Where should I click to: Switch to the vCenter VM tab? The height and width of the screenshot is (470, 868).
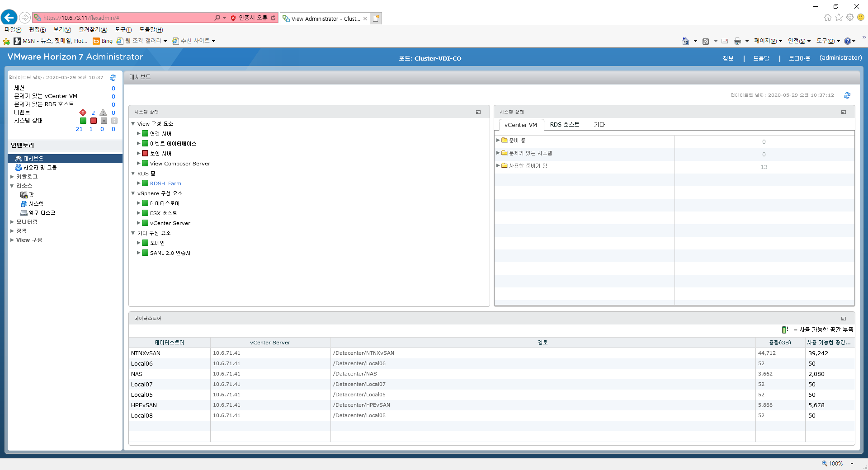pyautogui.click(x=520, y=125)
